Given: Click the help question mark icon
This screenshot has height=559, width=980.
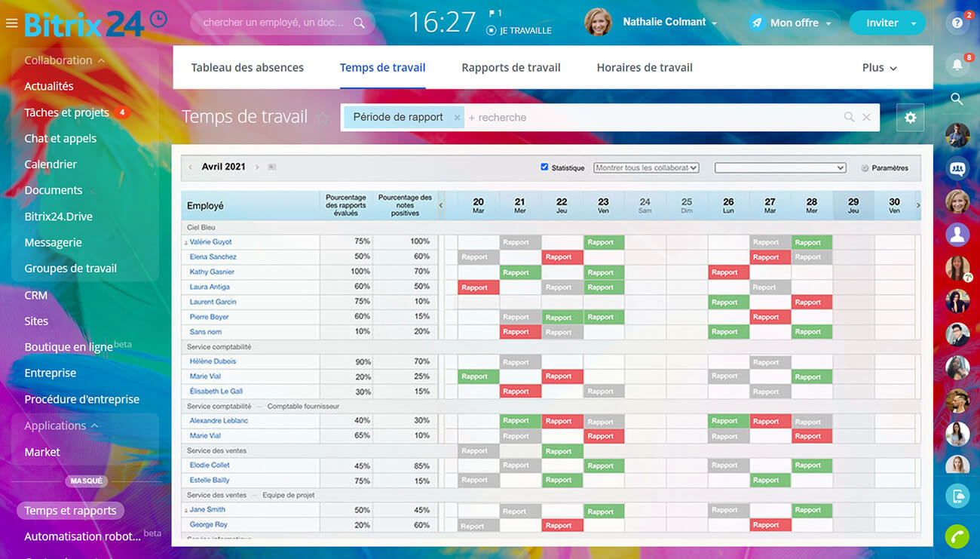Looking at the screenshot, I should (957, 23).
